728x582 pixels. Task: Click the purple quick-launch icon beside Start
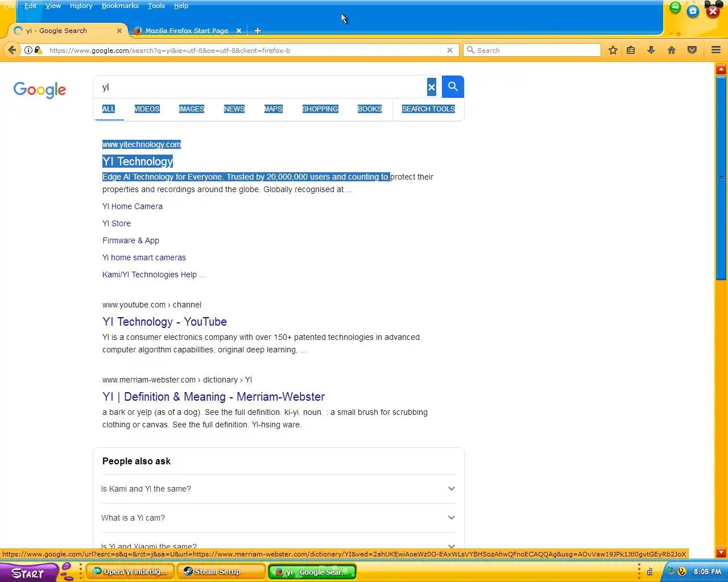tap(67, 571)
